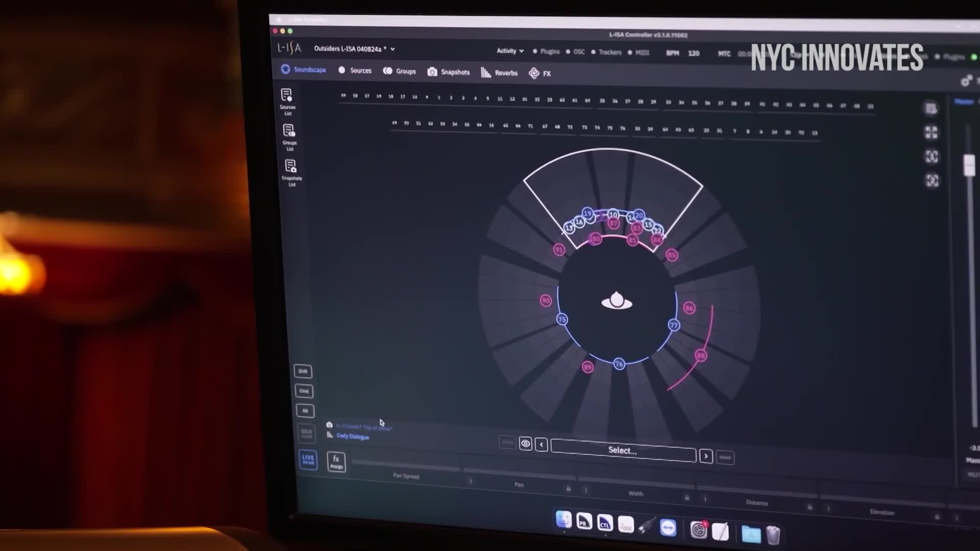Image resolution: width=980 pixels, height=551 pixels.
Task: Open the Groups List panel
Action: (x=289, y=137)
